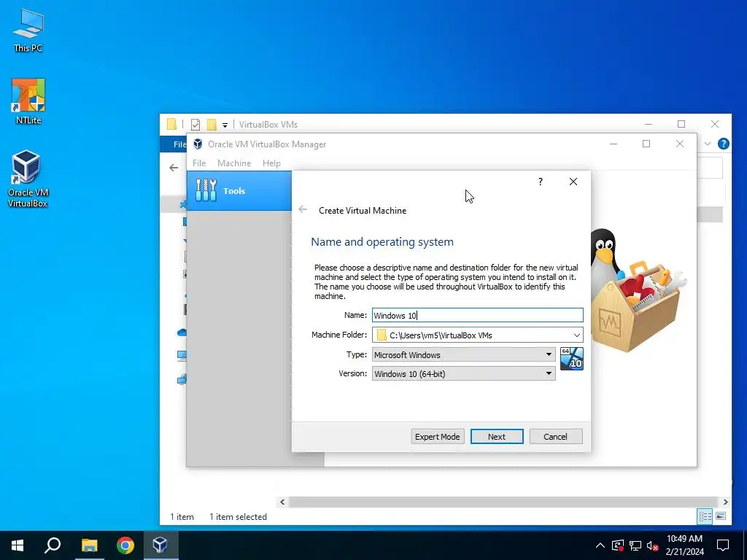Click the horizontal scrollbar right arrow
Screen dimensions: 747x560
click(x=725, y=502)
